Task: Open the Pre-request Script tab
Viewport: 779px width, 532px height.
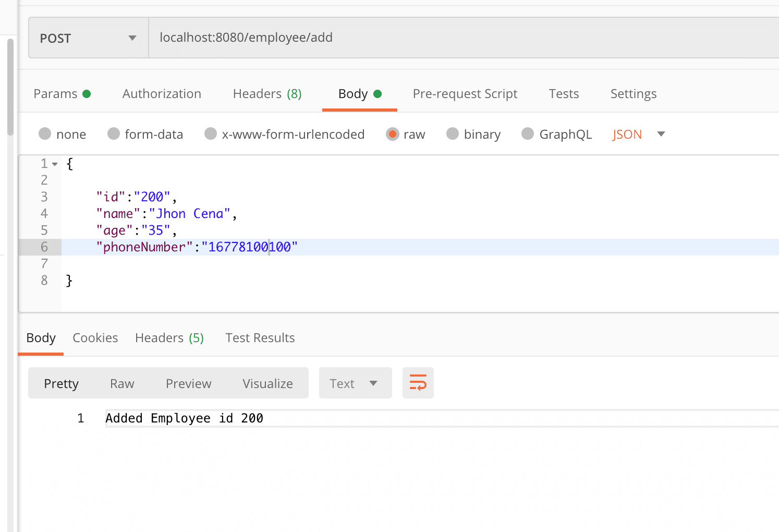Action: click(x=465, y=94)
